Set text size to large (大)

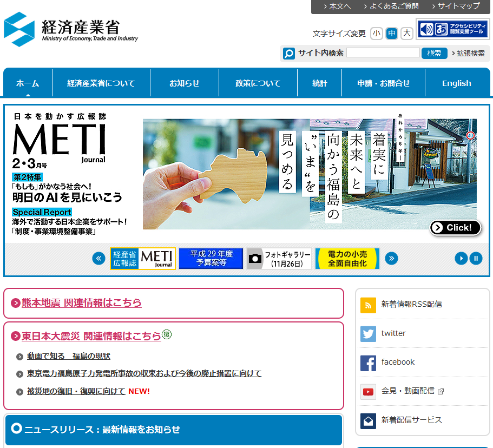pyautogui.click(x=406, y=34)
